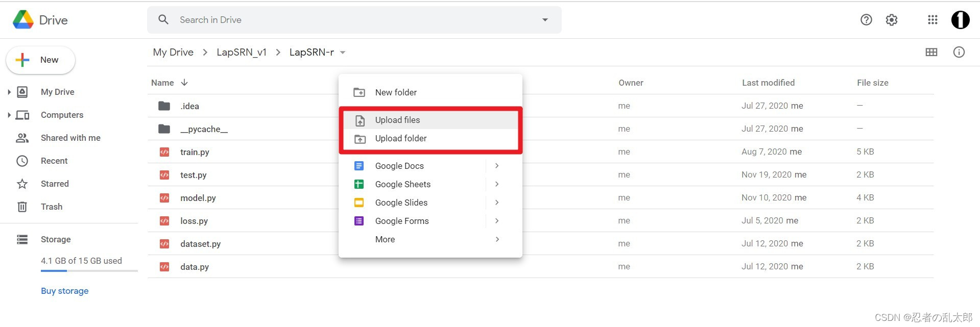Open the Settings gear icon

coord(892,20)
